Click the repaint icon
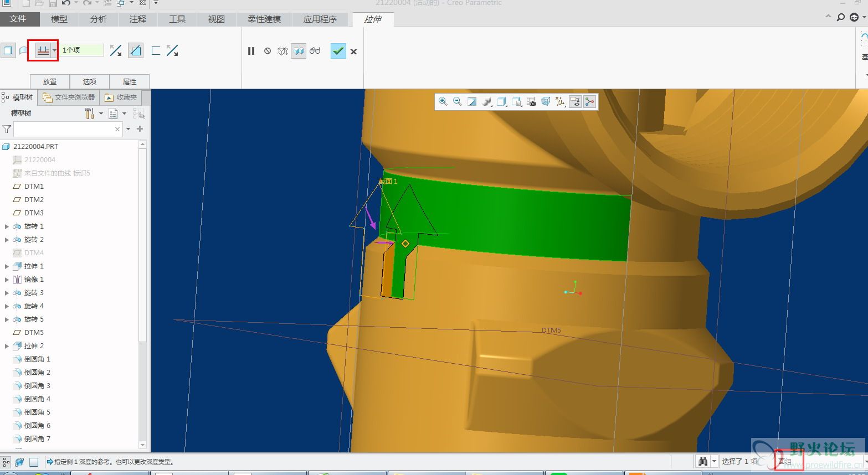The image size is (868, 475). (x=472, y=101)
